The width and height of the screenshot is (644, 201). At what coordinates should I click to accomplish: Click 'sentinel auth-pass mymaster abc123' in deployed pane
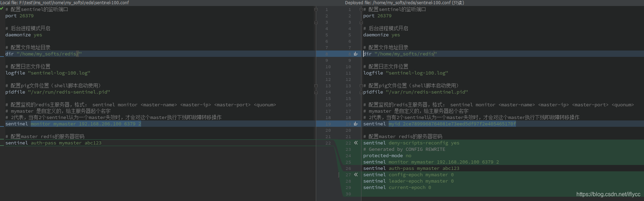coord(411,169)
